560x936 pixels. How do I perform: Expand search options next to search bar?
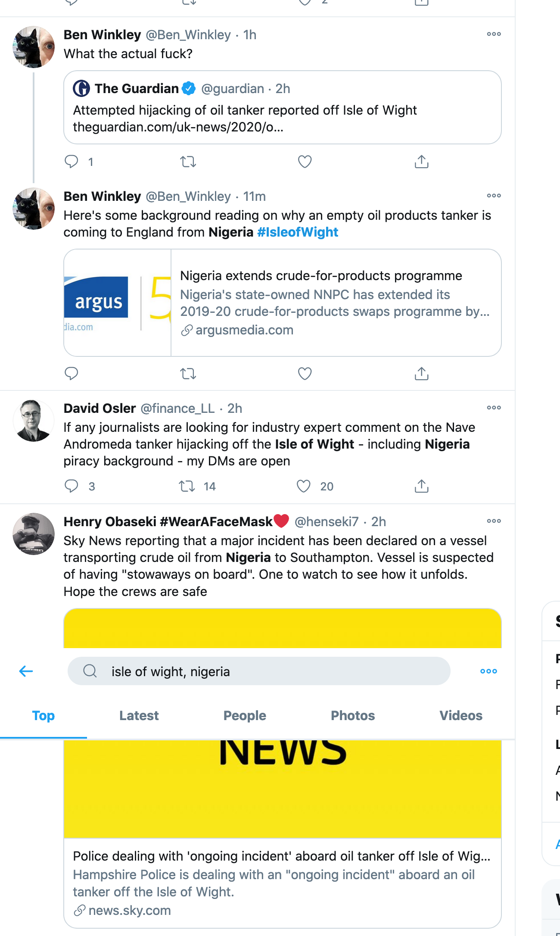pyautogui.click(x=488, y=671)
